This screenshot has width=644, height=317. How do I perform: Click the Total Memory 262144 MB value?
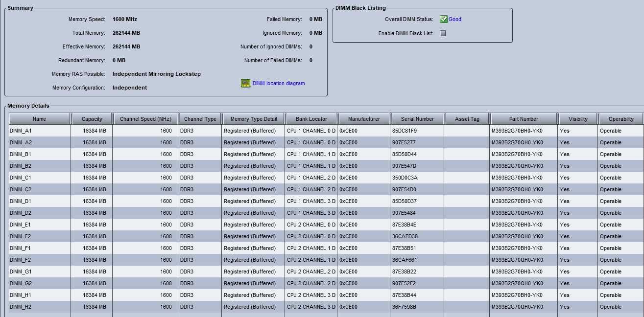pyautogui.click(x=126, y=33)
